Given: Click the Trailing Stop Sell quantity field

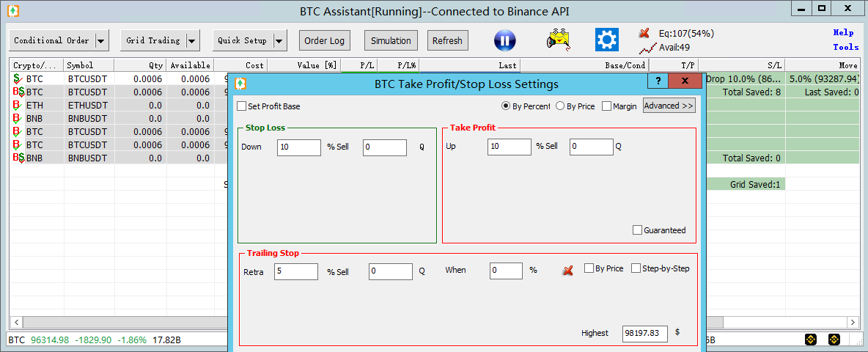Looking at the screenshot, I should tap(391, 271).
